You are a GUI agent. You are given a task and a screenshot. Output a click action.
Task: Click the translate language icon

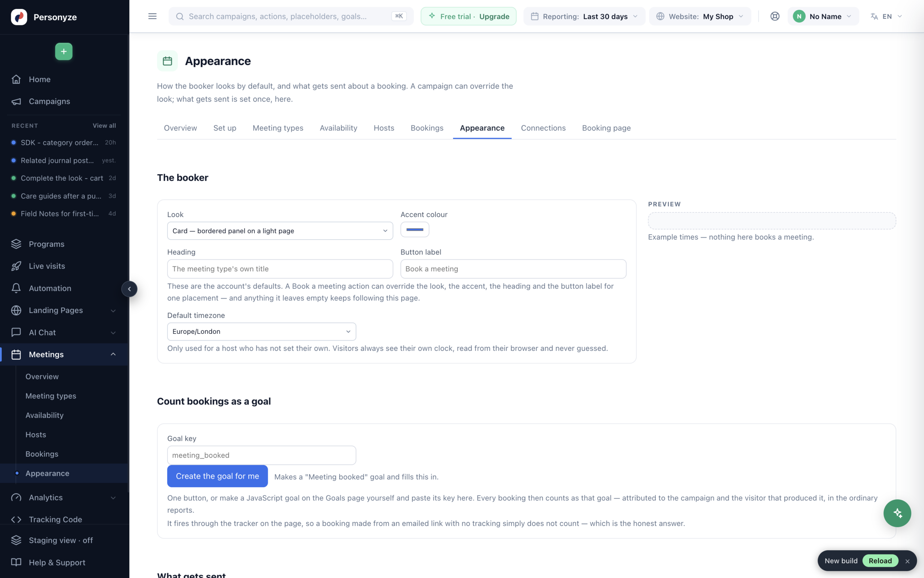click(874, 17)
